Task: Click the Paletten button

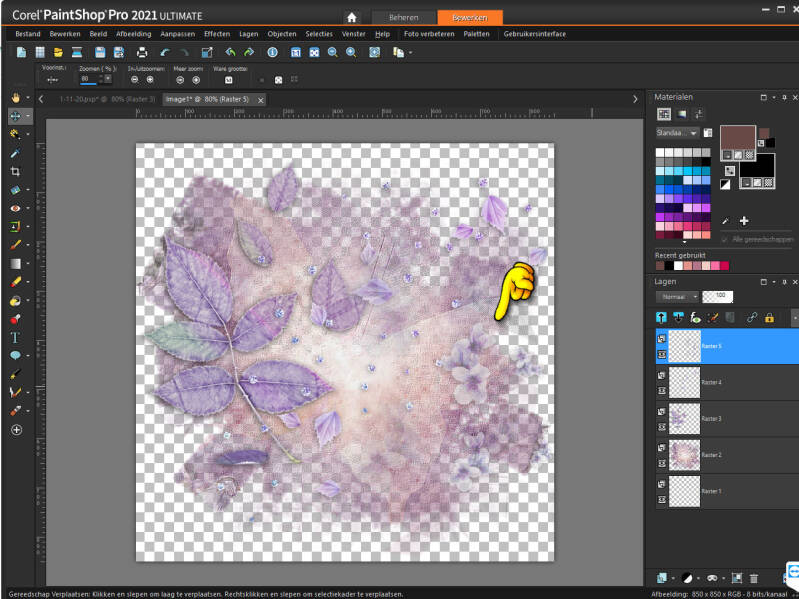Action: click(x=477, y=34)
